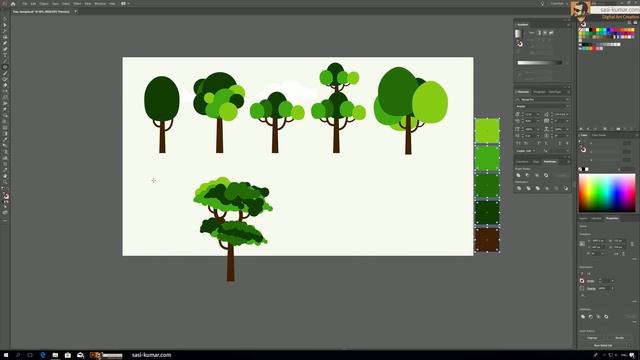
Task: Open the font size dropdown in Character panel
Action: click(538, 114)
